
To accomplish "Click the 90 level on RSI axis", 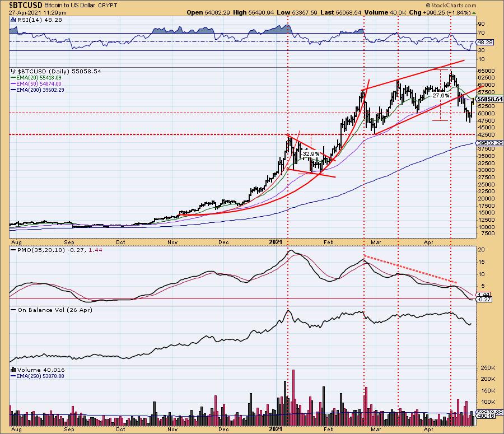I will tap(481, 24).
